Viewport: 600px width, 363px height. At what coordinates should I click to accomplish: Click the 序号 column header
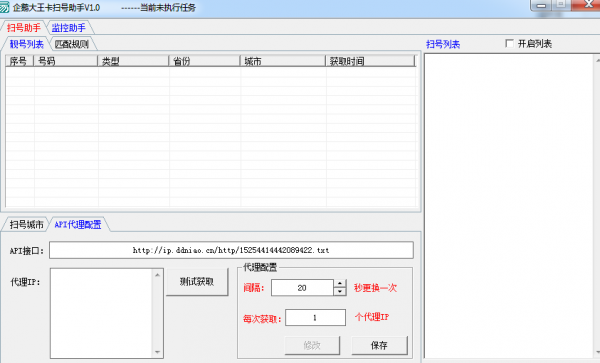pos(19,61)
